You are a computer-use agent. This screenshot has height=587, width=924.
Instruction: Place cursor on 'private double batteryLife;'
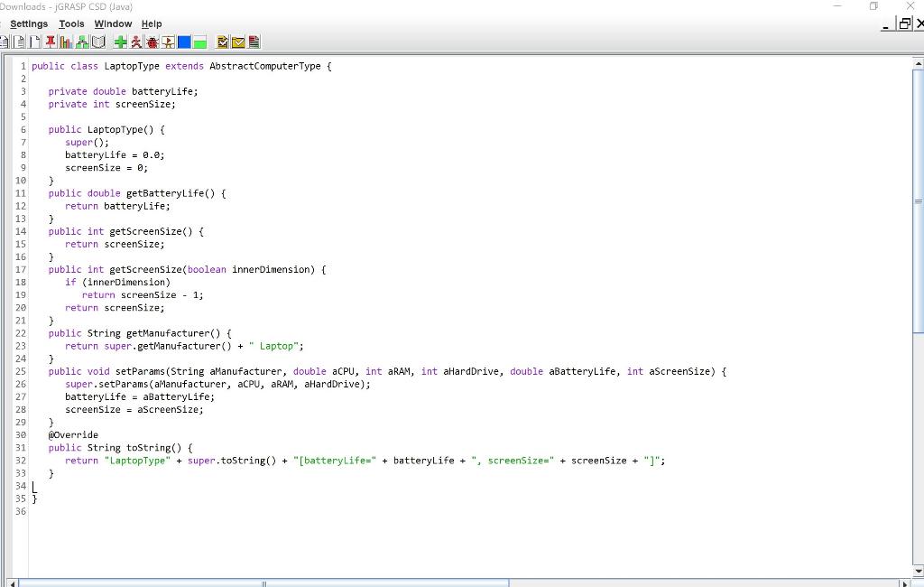[x=123, y=91]
